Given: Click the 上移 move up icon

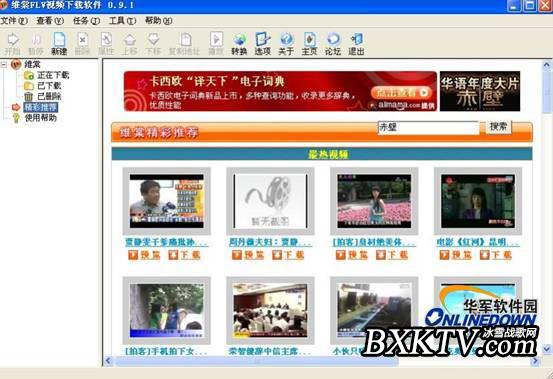Looking at the screenshot, I should click(x=129, y=44).
